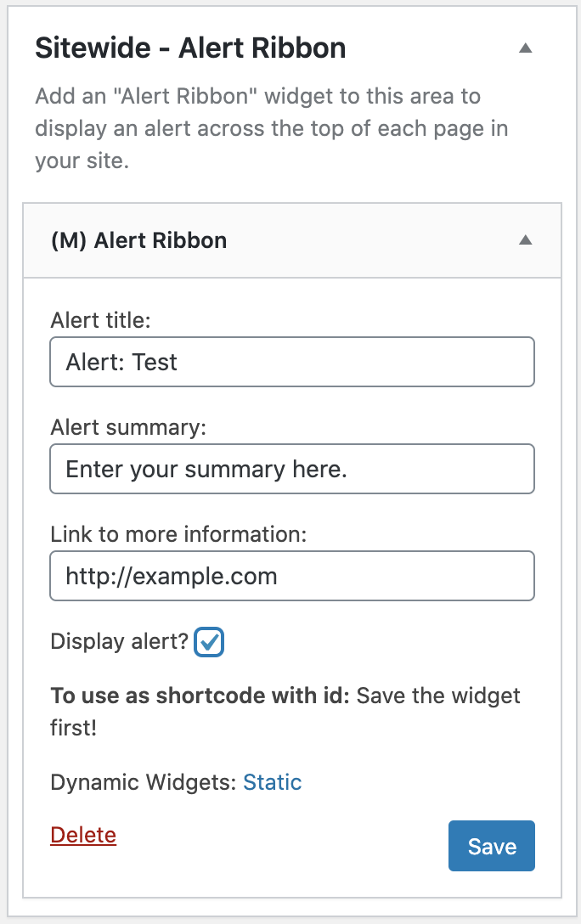
Task: Click the (M) Alert Ribbon widget title
Action: (x=139, y=240)
